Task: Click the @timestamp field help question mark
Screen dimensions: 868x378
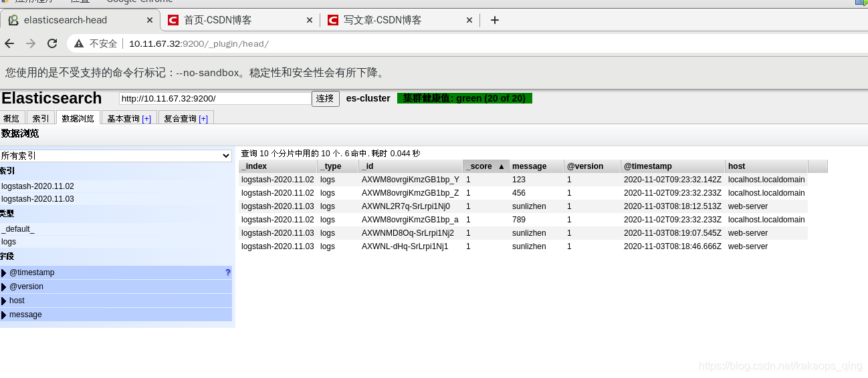Action: pos(227,272)
